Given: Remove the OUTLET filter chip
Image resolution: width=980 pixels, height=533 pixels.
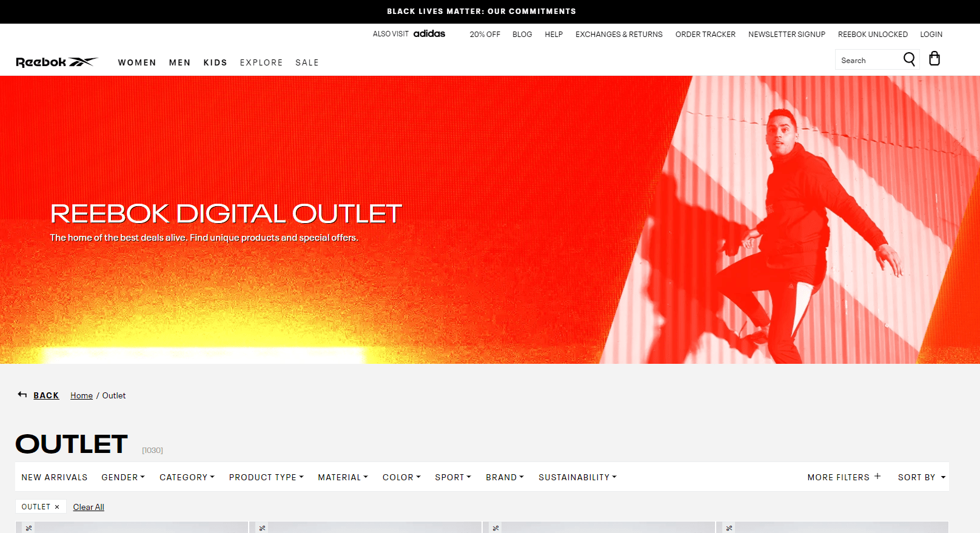Looking at the screenshot, I should point(57,507).
